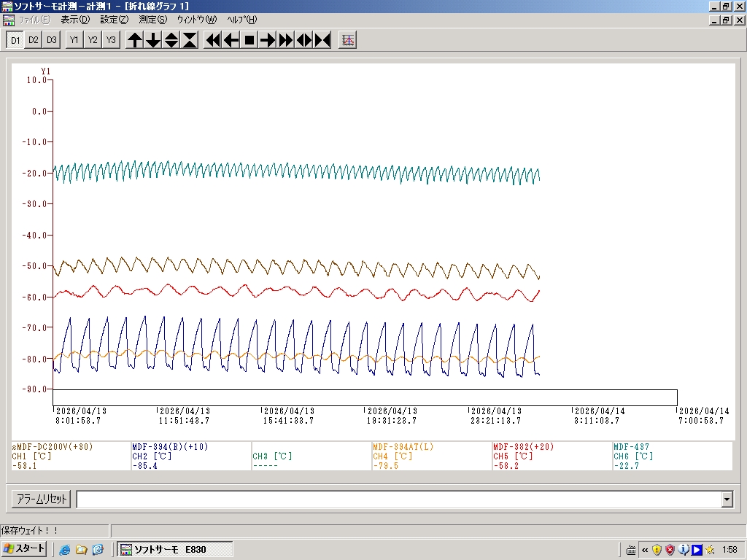Open the 測定(S) menu

click(152, 20)
